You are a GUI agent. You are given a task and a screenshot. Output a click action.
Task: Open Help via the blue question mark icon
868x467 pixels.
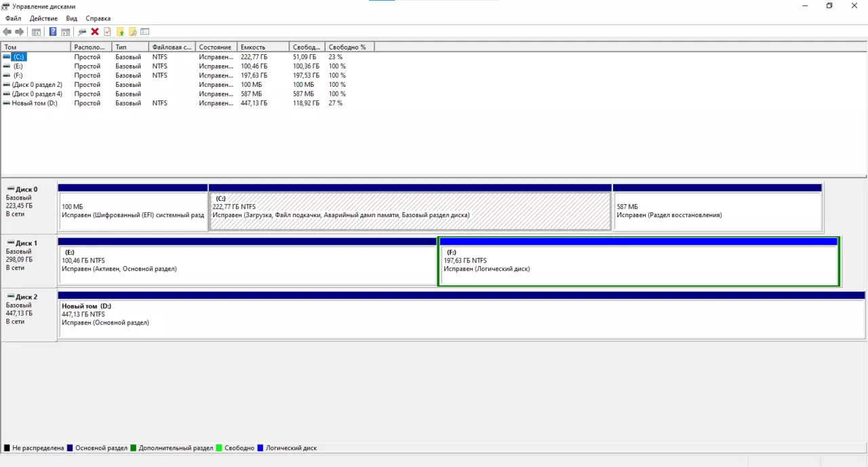pos(53,32)
